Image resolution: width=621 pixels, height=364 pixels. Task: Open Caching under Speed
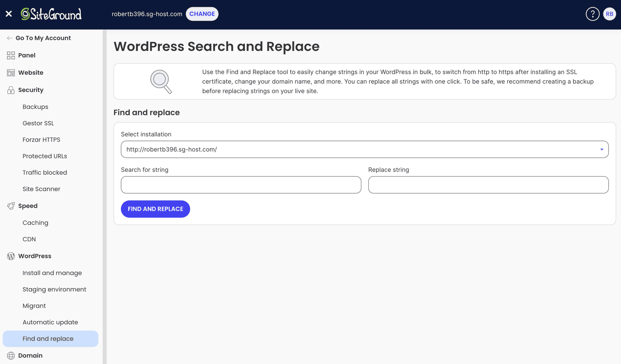click(x=35, y=223)
